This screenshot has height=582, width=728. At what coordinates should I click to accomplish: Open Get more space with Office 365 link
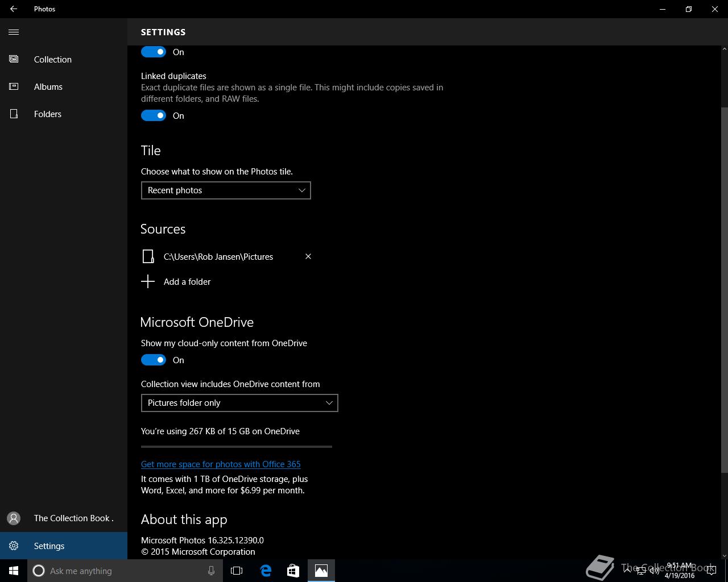[221, 464]
